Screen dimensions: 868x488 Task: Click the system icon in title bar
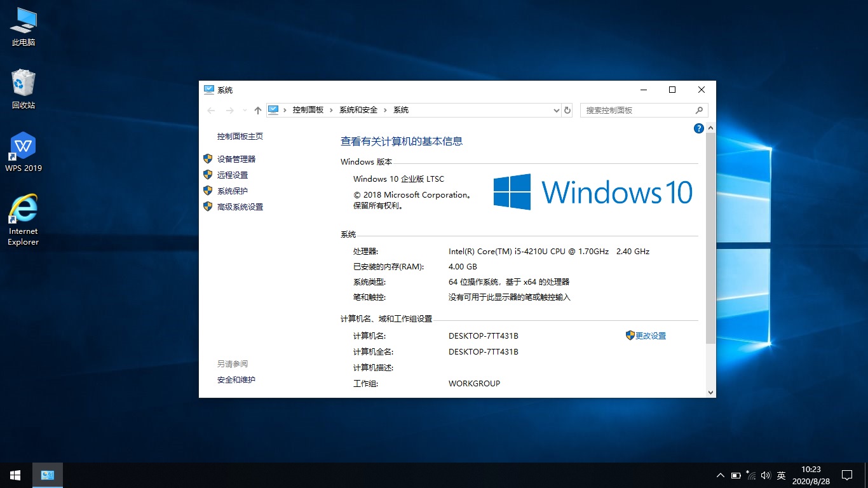tap(209, 90)
